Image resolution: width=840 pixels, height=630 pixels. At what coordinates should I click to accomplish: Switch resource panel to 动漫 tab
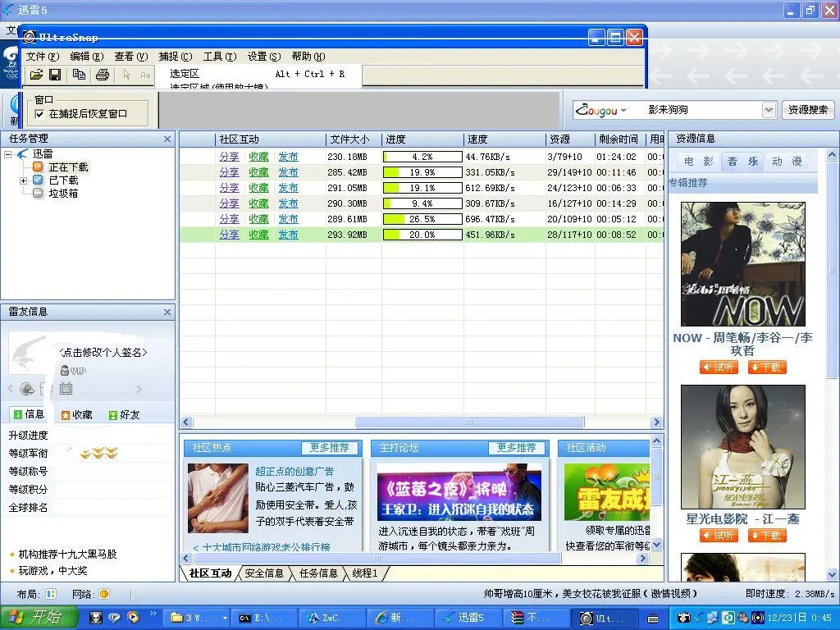coord(787,162)
